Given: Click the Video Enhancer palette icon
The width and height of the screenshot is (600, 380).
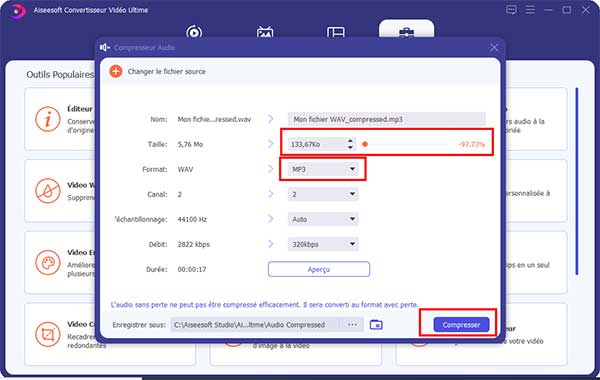Looking at the screenshot, I should pos(47,263).
